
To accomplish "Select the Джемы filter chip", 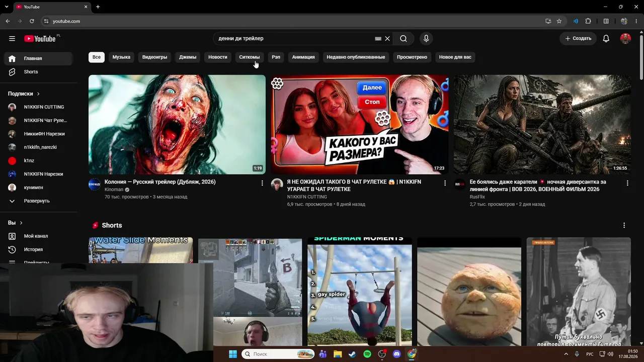I will coord(188,57).
